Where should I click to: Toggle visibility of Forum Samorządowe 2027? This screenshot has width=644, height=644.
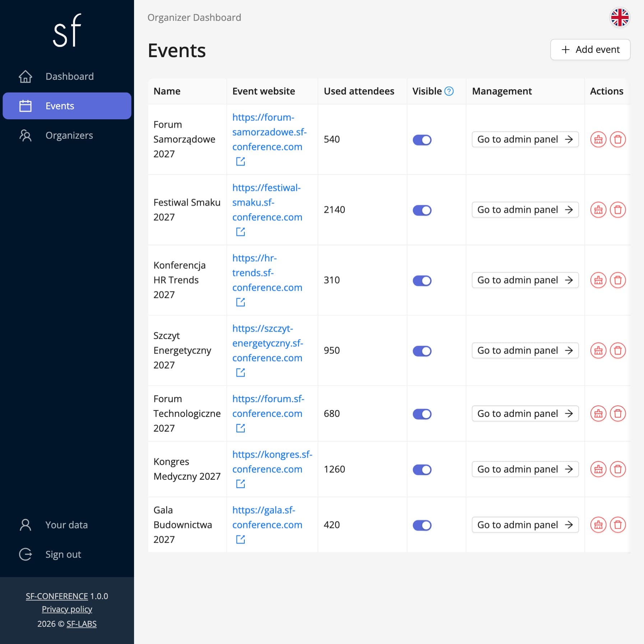click(x=422, y=140)
